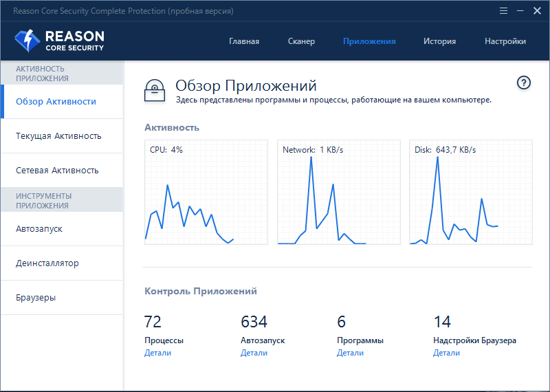Open the help question mark icon
This screenshot has width=550, height=392.
pos(524,83)
